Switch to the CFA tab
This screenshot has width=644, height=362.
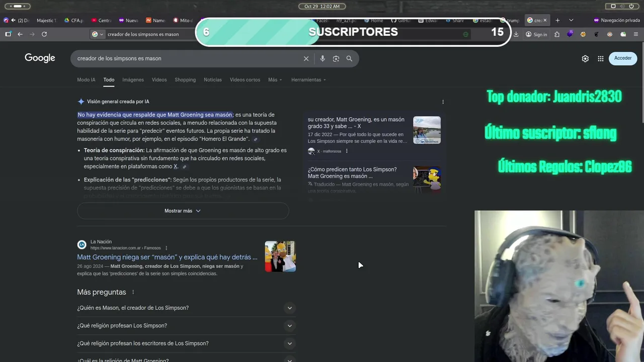[x=73, y=21]
